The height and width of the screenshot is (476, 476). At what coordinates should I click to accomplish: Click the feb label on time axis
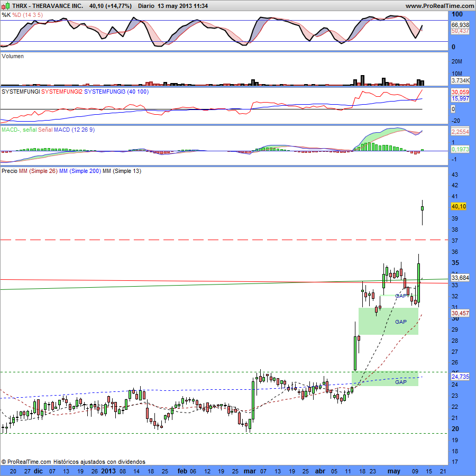pyautogui.click(x=182, y=471)
